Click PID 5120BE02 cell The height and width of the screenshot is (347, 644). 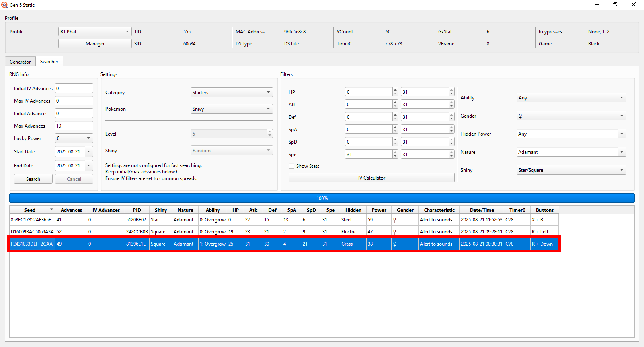click(136, 220)
